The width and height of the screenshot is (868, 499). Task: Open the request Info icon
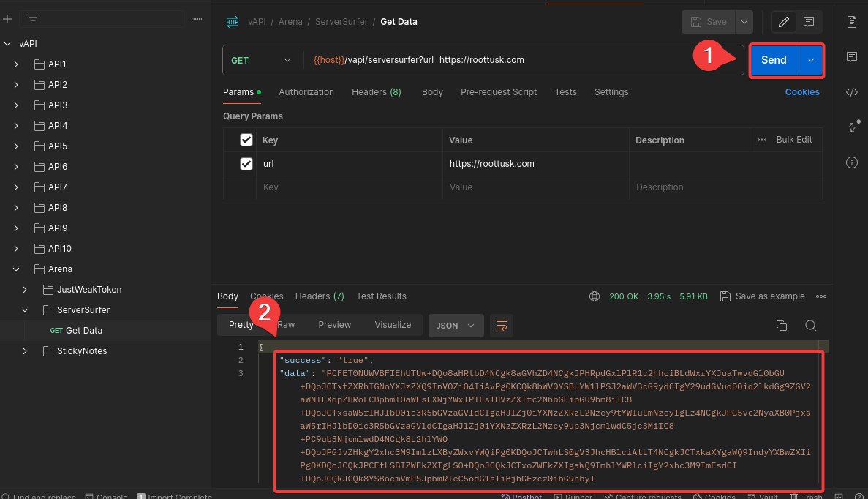851,162
